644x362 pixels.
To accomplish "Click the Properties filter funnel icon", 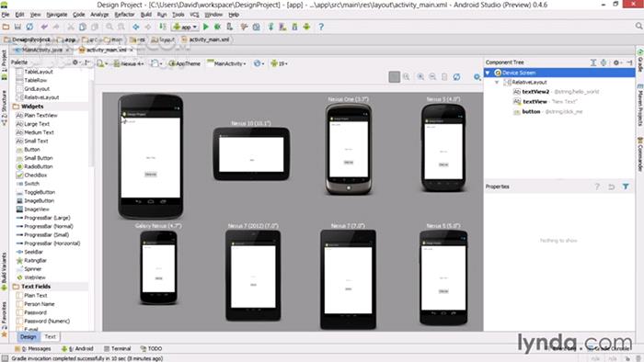I will click(x=625, y=187).
